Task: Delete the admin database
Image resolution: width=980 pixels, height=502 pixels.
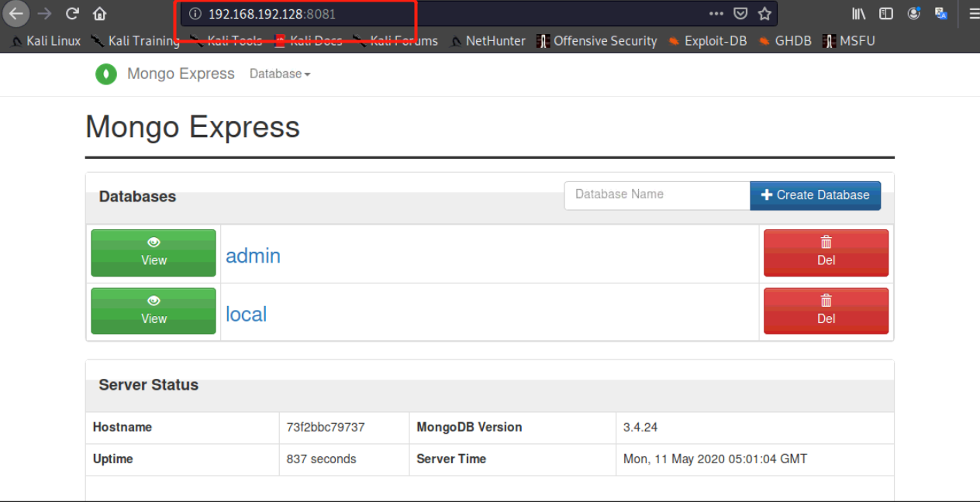Action: pos(826,253)
